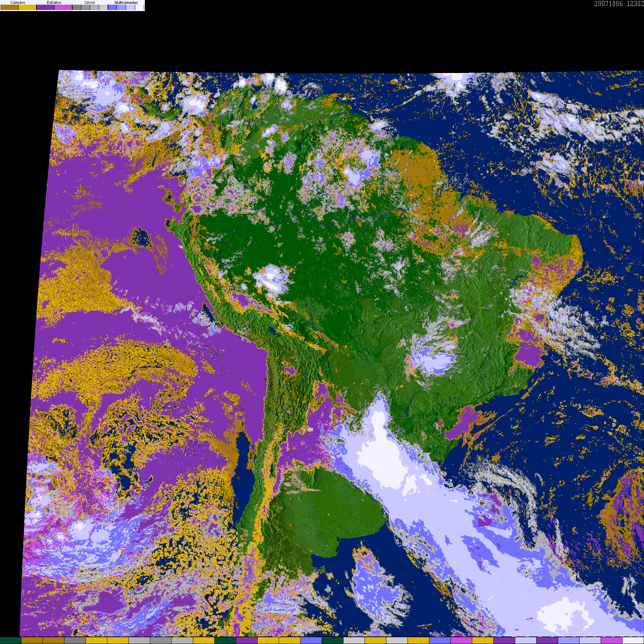Click the dark brown Cúmulos legend swatch
The image size is (644, 644).
[10, 8]
